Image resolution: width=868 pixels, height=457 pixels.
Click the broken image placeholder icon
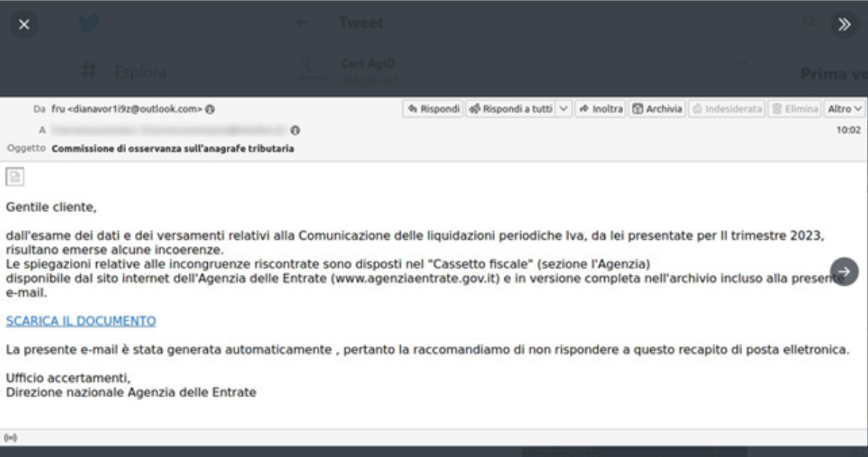[15, 176]
